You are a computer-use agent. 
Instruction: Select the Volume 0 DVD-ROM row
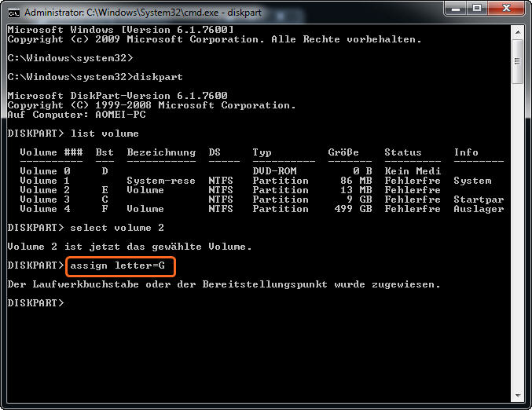(x=236, y=171)
